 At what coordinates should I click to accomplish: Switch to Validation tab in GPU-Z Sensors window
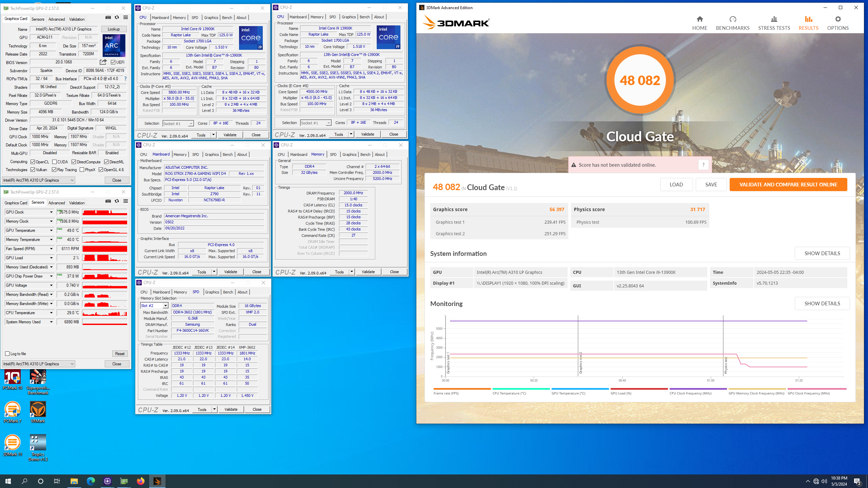(x=77, y=203)
